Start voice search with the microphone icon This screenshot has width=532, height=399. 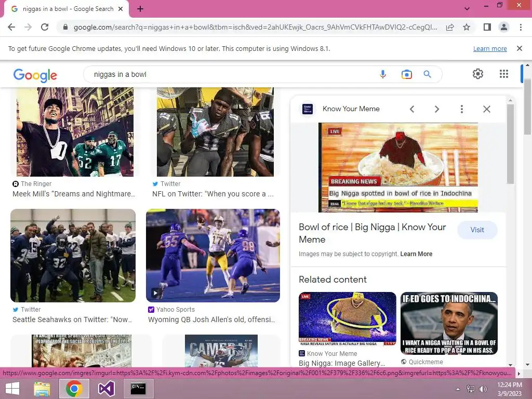click(383, 74)
